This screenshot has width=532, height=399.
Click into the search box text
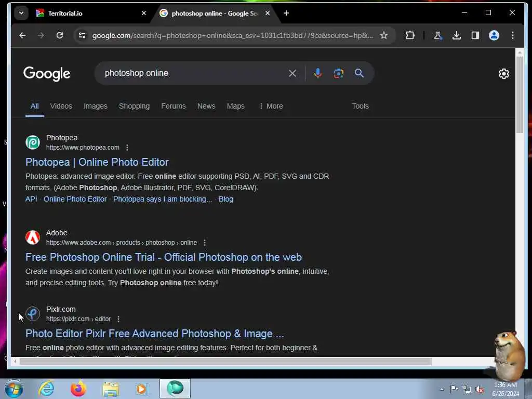tap(137, 73)
